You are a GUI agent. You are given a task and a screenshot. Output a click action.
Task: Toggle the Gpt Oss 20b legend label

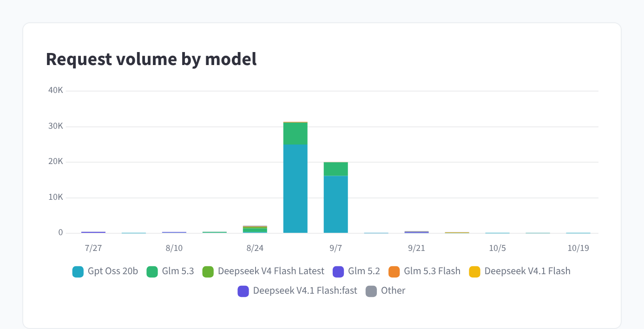pyautogui.click(x=113, y=271)
